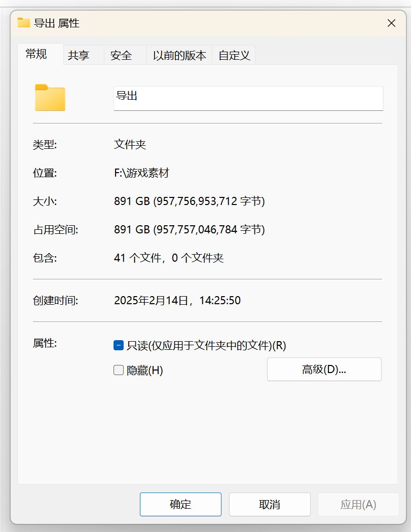Click the 应用(A) button
Image resolution: width=411 pixels, height=532 pixels.
[358, 505]
